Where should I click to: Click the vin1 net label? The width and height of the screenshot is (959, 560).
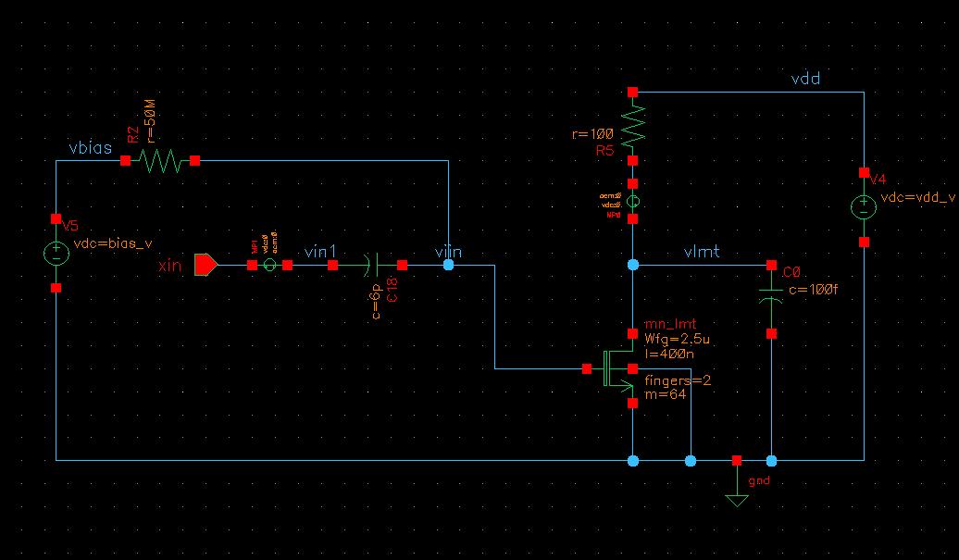[320, 251]
